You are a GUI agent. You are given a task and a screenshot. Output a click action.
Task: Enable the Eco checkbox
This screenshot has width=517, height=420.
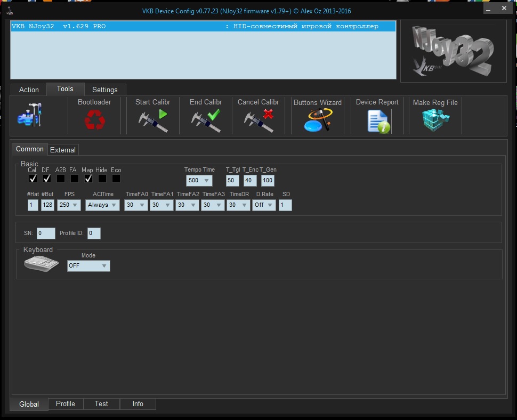pyautogui.click(x=116, y=179)
